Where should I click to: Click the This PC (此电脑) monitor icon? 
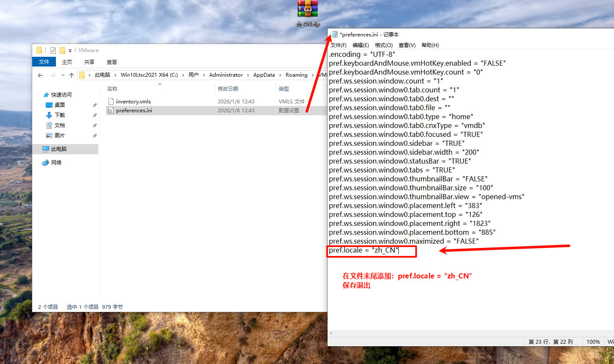click(x=46, y=149)
